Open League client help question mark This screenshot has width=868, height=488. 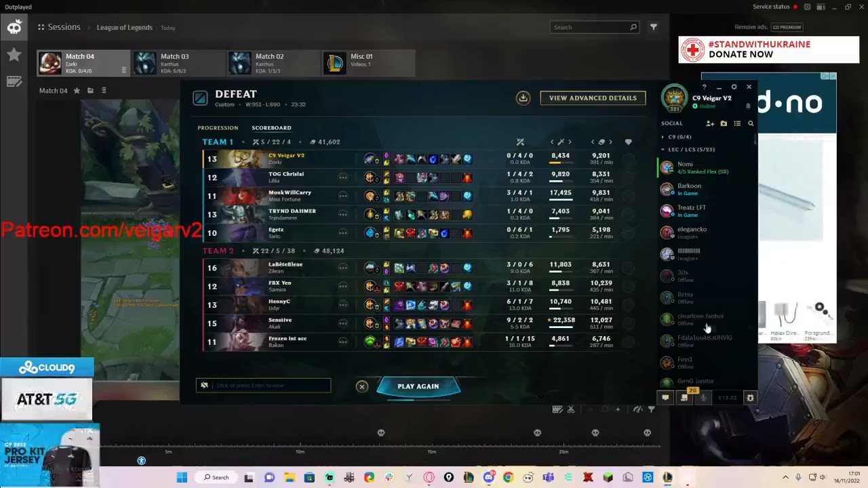pyautogui.click(x=704, y=87)
